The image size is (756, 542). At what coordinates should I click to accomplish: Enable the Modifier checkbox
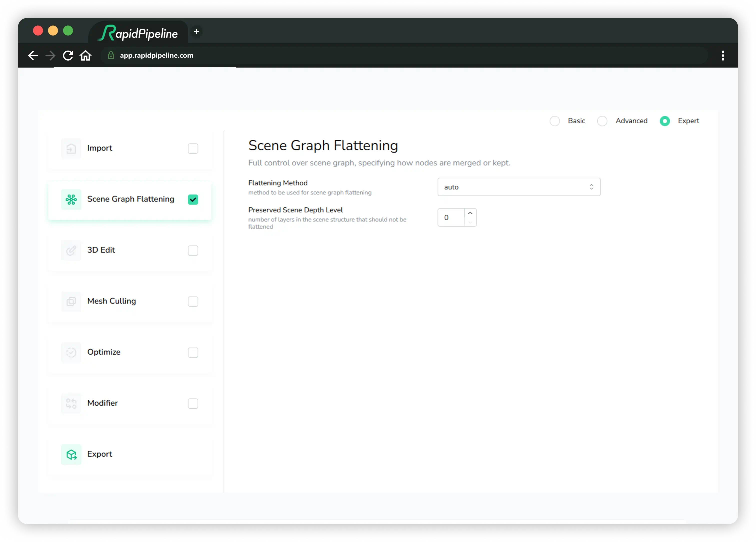[x=193, y=403]
